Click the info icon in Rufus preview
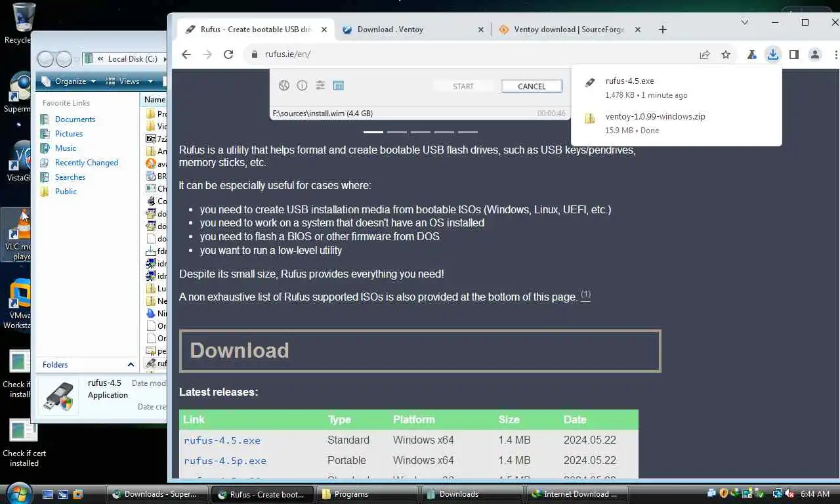The height and width of the screenshot is (504, 840). point(302,85)
